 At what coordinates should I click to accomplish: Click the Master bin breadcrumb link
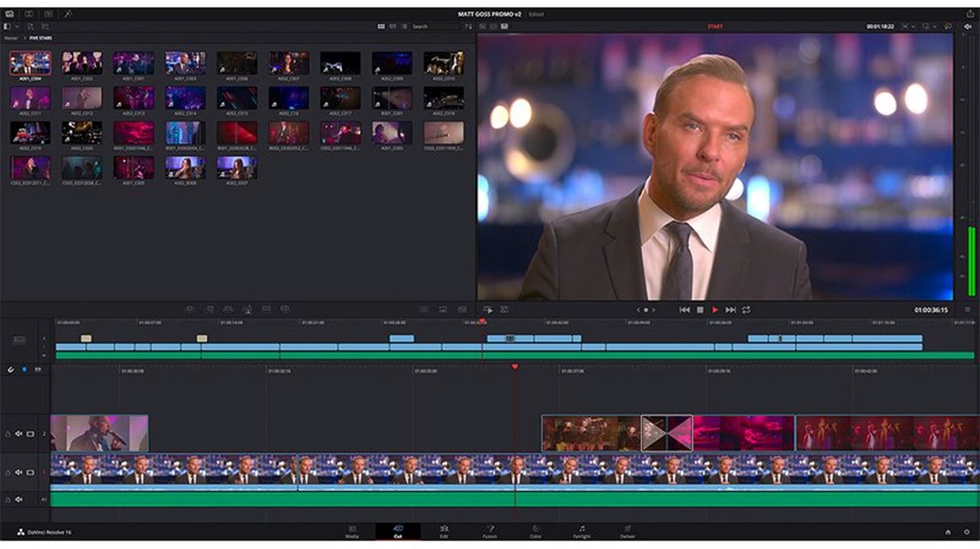pyautogui.click(x=11, y=39)
